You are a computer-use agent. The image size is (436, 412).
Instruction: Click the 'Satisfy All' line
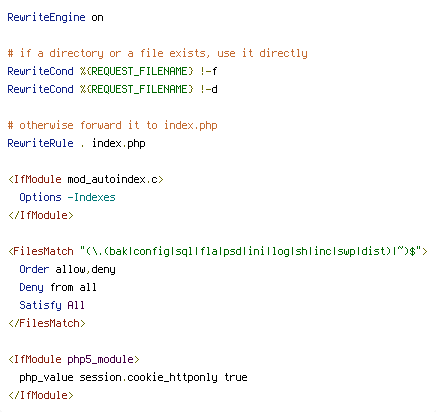pos(52,305)
